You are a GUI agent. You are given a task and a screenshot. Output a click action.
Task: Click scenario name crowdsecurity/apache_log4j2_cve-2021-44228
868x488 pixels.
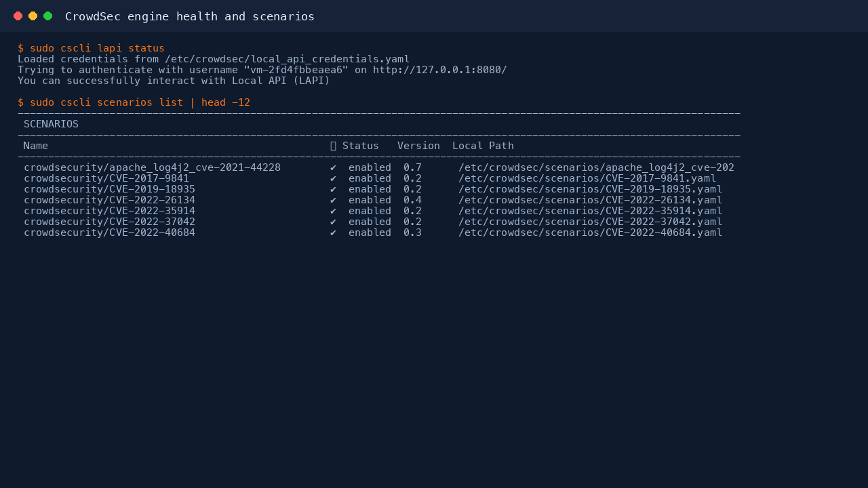152,167
